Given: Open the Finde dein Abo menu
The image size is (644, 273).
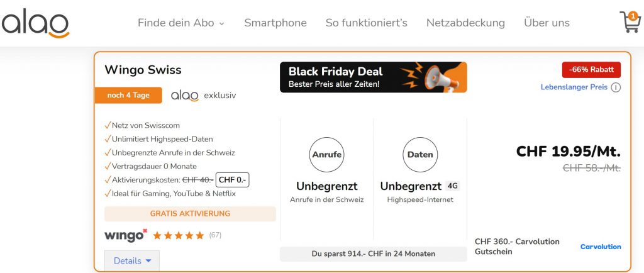Looking at the screenshot, I should click(180, 23).
